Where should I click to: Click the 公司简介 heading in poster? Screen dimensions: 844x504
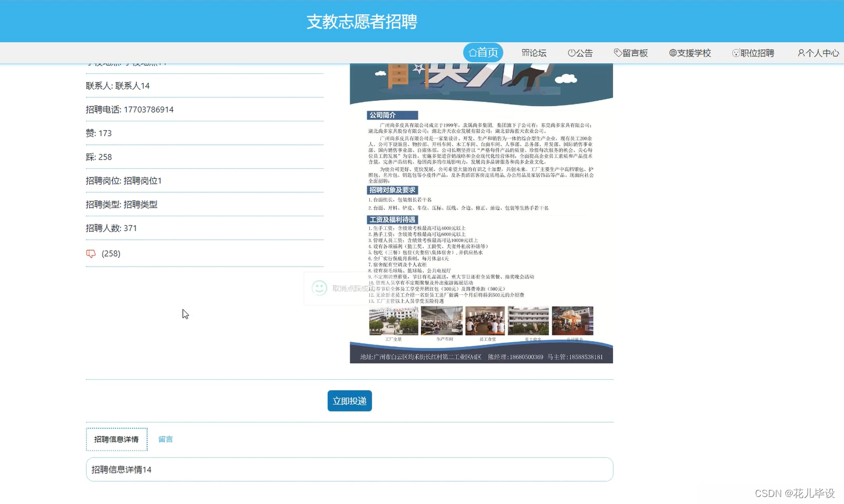pos(392,115)
